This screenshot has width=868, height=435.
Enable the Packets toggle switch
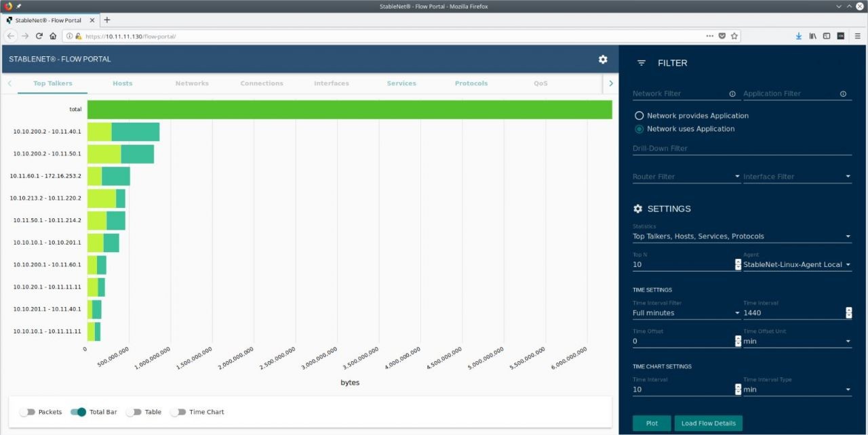tap(28, 412)
